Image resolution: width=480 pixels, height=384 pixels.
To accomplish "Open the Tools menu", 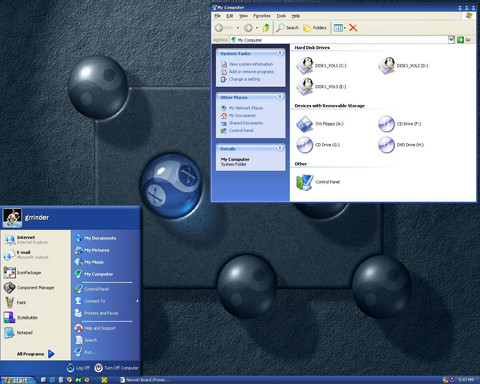I will click(x=281, y=16).
